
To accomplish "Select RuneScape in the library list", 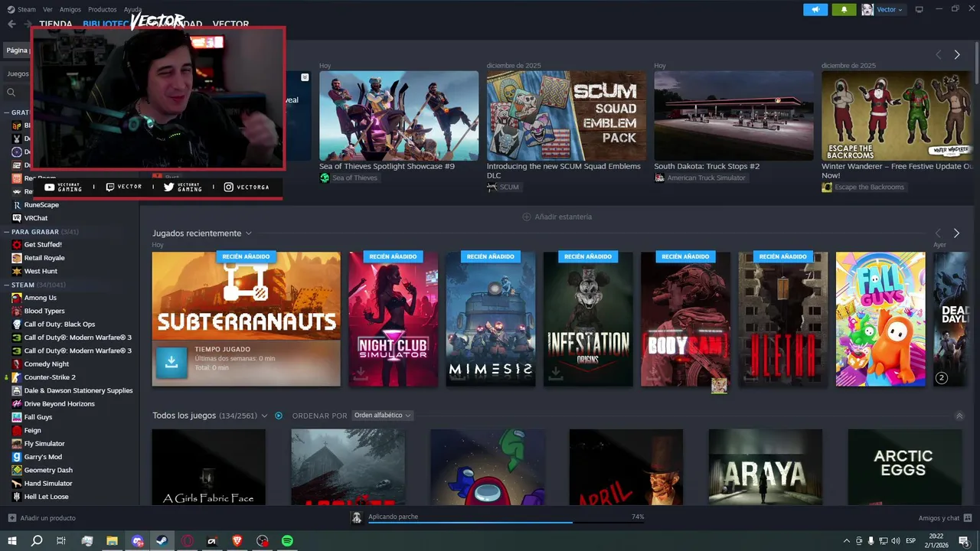I will (x=41, y=205).
